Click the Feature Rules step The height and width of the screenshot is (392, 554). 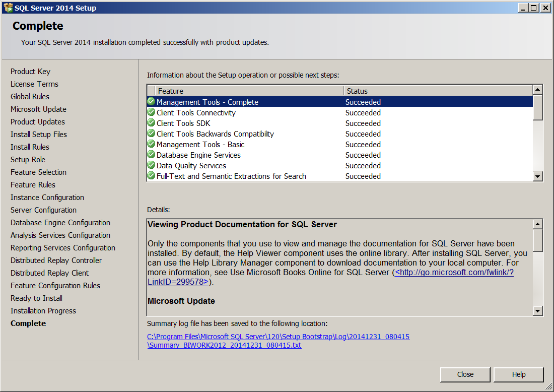pyautogui.click(x=33, y=185)
